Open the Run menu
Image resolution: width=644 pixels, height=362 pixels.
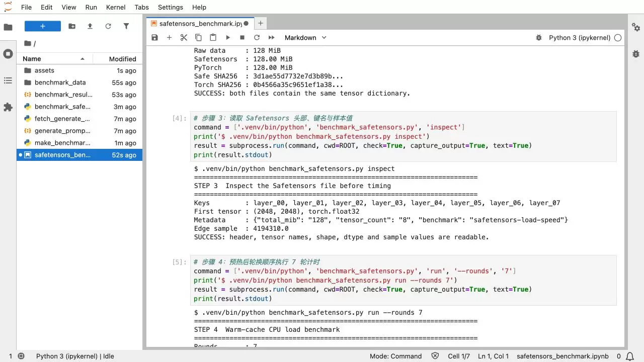(x=91, y=7)
